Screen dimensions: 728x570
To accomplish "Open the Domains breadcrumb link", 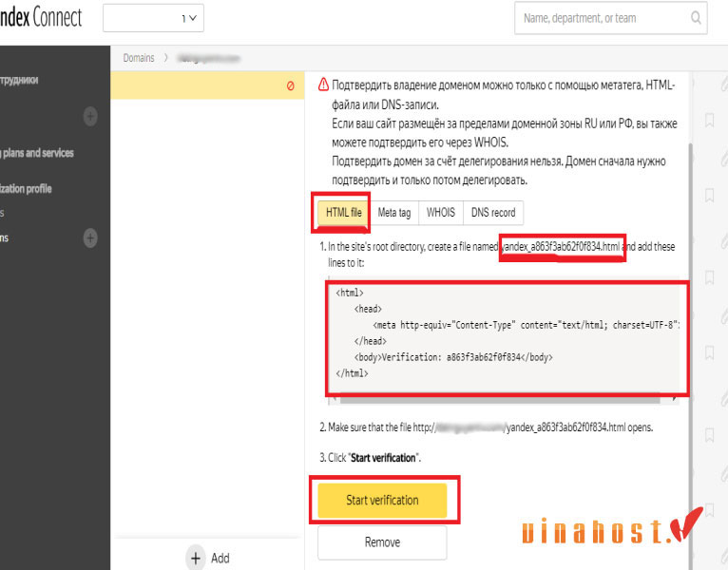I will 139,58.
